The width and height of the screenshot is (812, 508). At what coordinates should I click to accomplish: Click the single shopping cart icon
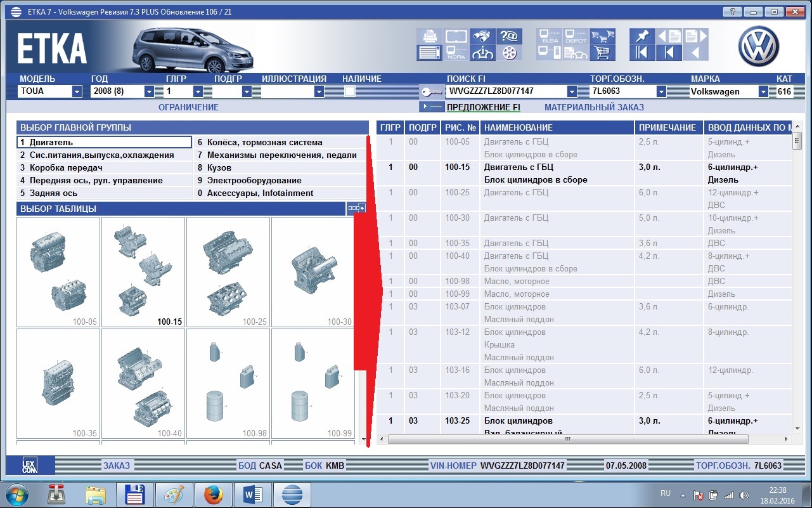pos(602,53)
